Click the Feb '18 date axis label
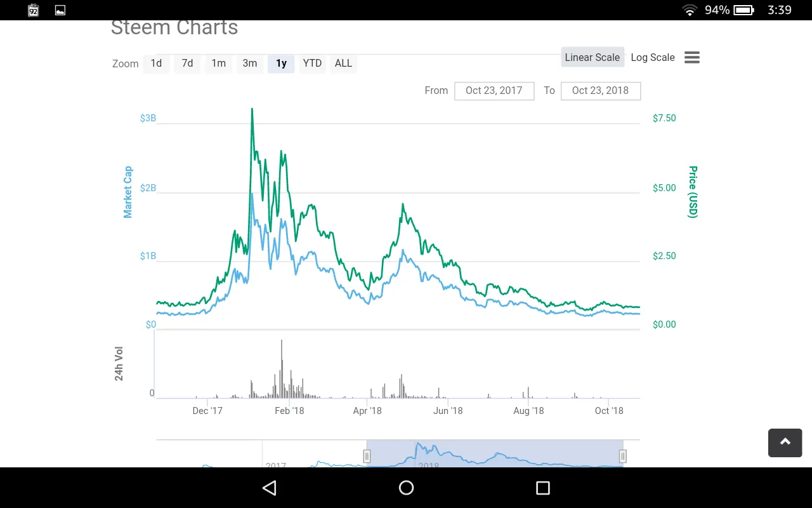This screenshot has width=812, height=508. (x=289, y=411)
